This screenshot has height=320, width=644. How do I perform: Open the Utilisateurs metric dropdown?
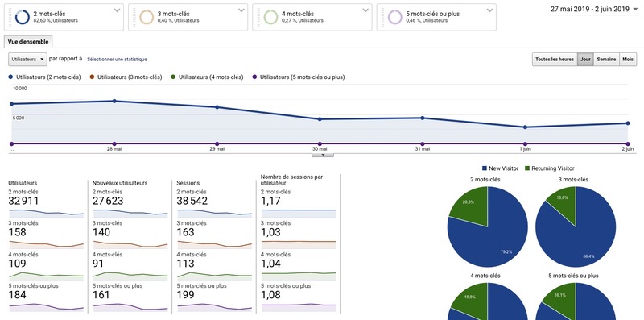pos(27,59)
